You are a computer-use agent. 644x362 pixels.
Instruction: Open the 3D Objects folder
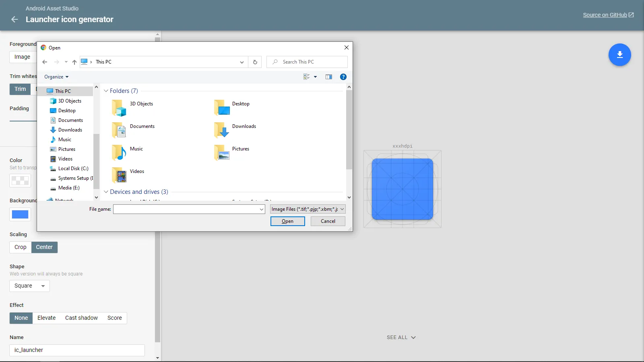(118, 107)
